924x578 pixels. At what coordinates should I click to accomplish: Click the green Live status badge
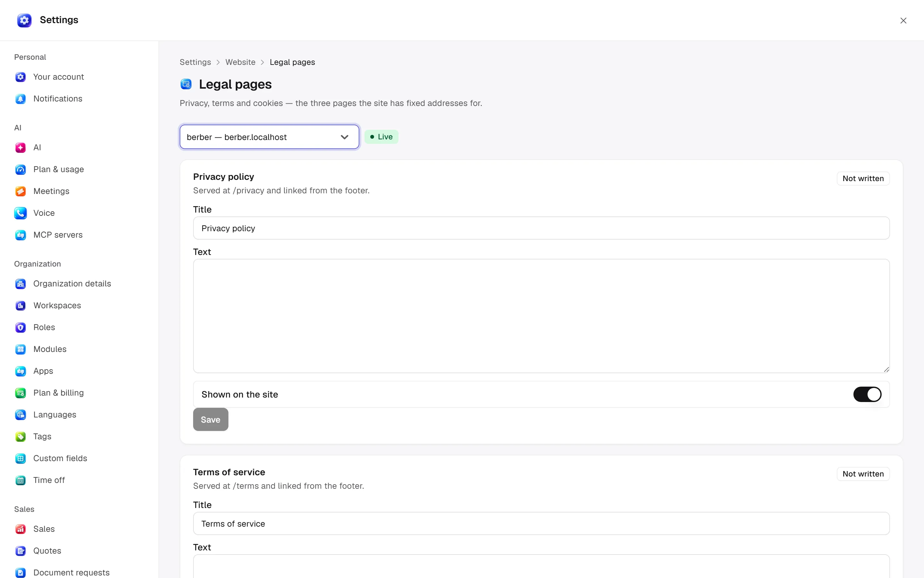381,137
